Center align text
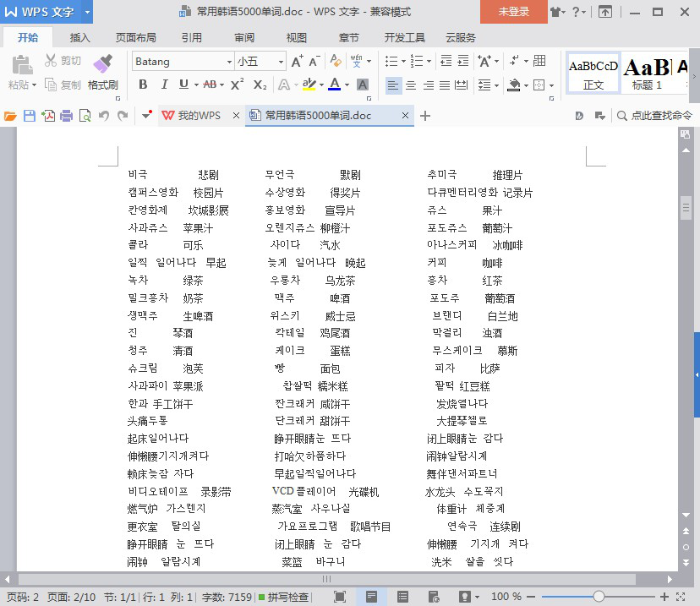 (411, 85)
